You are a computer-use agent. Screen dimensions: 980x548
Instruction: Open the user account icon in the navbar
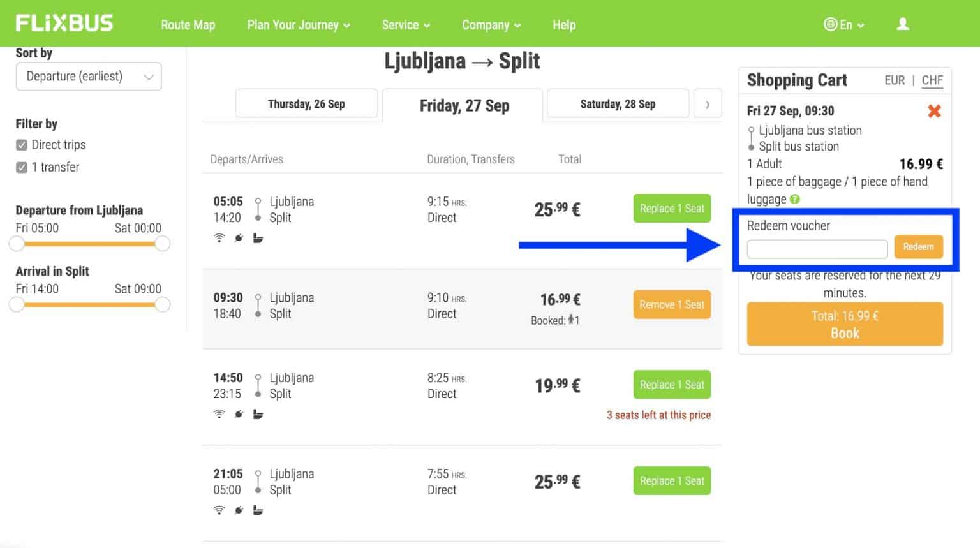[902, 23]
